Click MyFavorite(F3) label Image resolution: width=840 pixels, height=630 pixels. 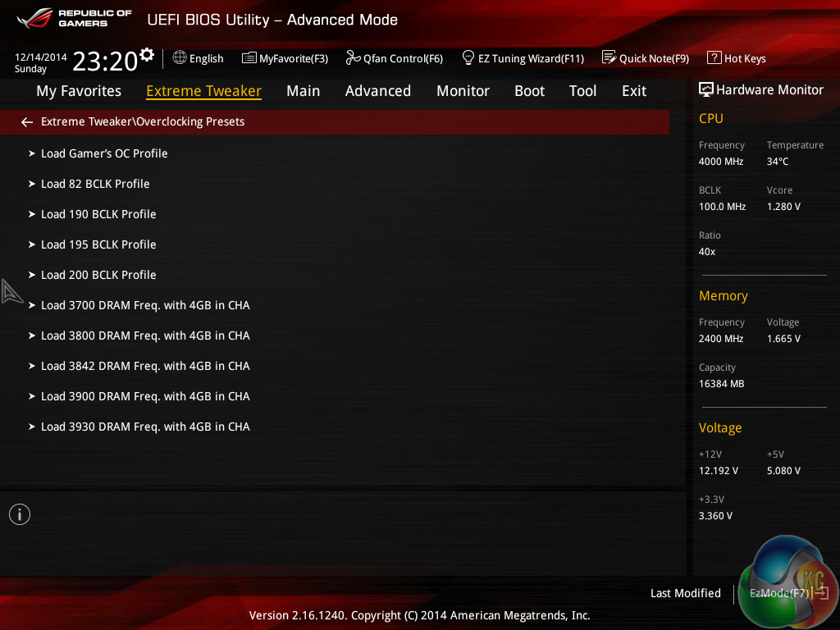294,58
